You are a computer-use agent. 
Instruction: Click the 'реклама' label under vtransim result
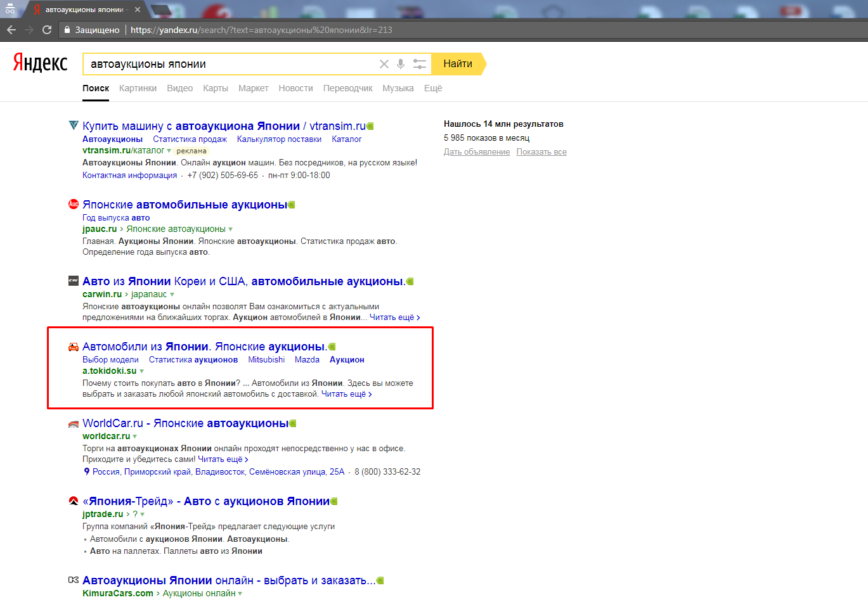point(191,151)
